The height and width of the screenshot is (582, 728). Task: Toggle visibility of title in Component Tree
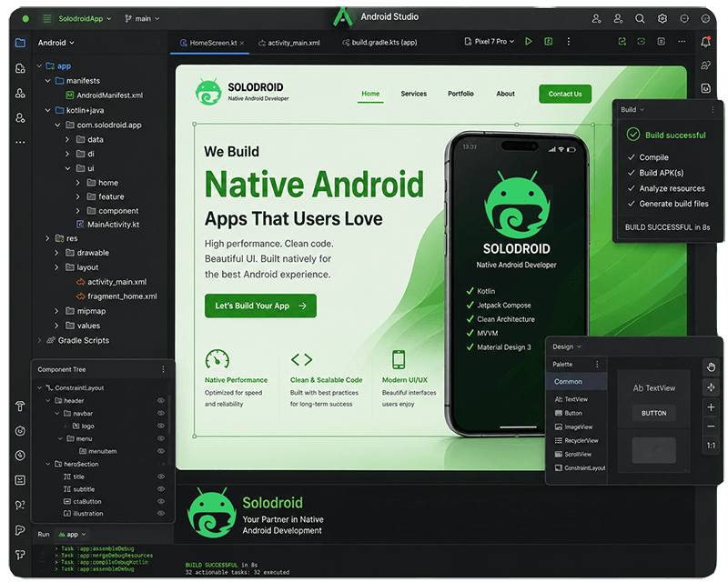tap(161, 477)
